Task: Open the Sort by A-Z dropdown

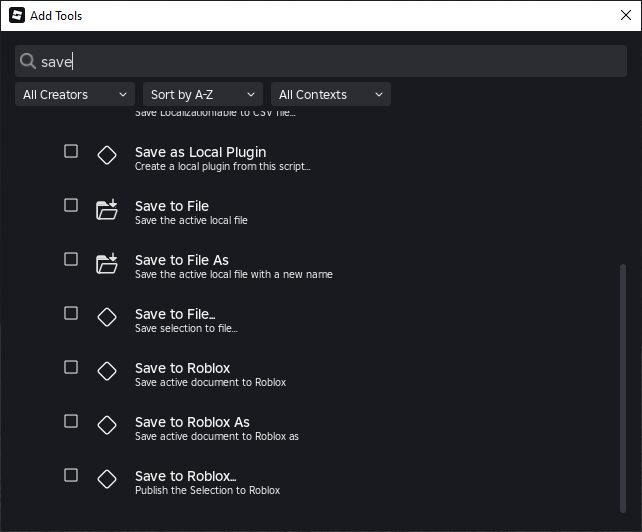Action: (203, 95)
